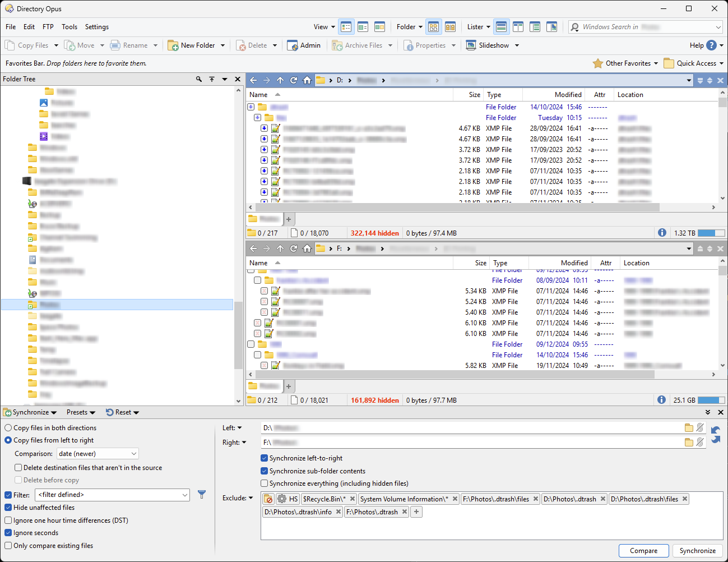Open the Tools menu
The image size is (728, 562).
pyautogui.click(x=69, y=27)
